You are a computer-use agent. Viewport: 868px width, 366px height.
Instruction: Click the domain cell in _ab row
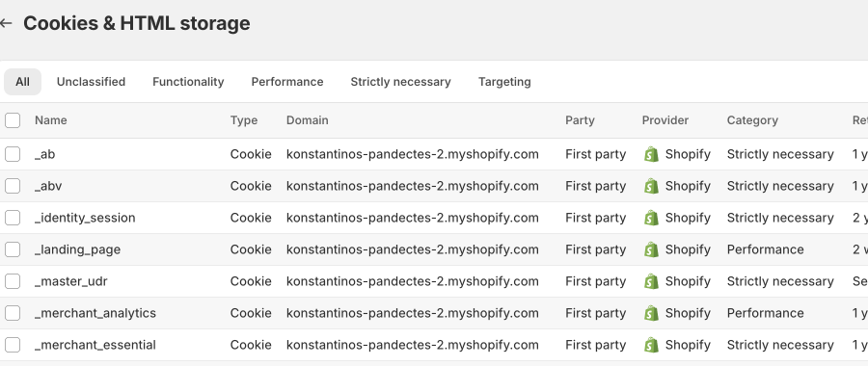(413, 154)
